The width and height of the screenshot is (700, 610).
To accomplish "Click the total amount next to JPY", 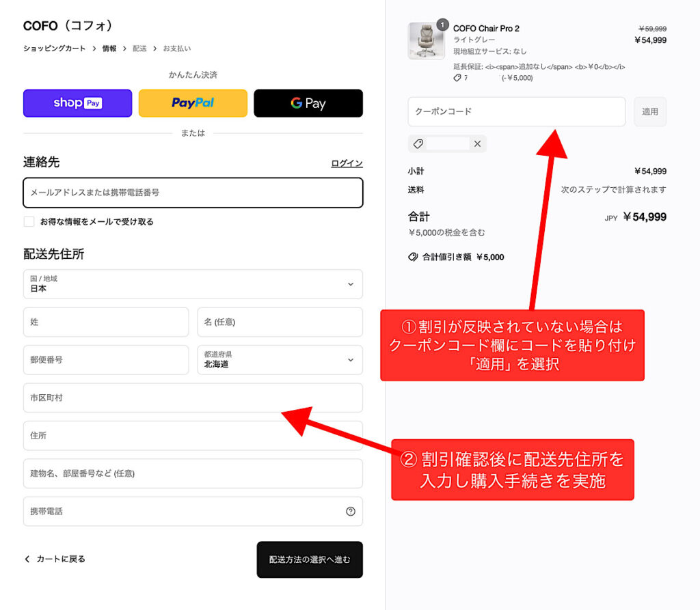I will click(645, 217).
